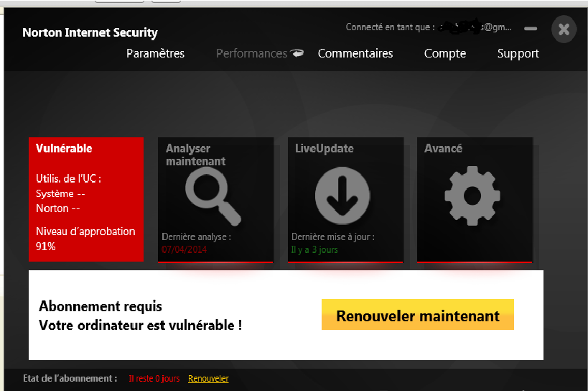Click the 'Utilis. de l'UC' label

coord(69,178)
